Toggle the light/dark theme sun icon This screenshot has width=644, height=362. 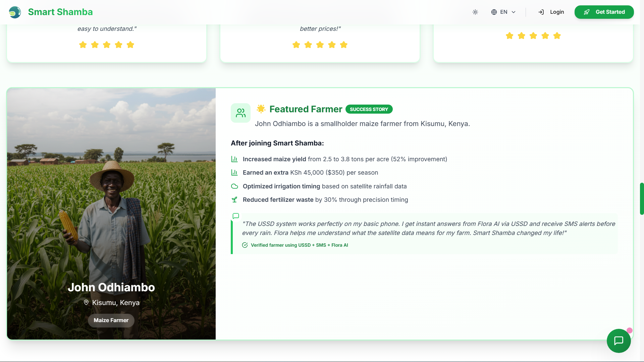pyautogui.click(x=475, y=12)
